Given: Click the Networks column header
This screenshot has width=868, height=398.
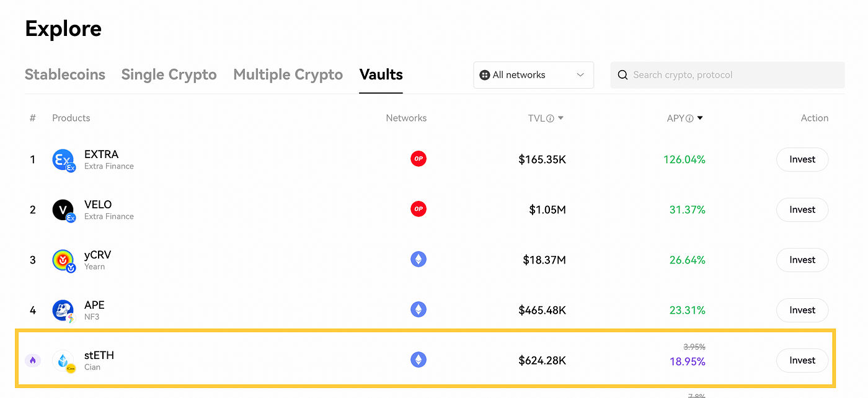Looking at the screenshot, I should pyautogui.click(x=406, y=118).
